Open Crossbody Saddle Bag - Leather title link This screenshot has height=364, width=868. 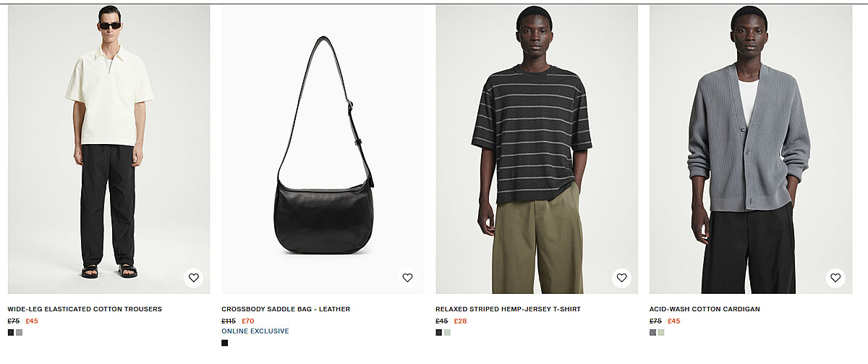point(286,309)
